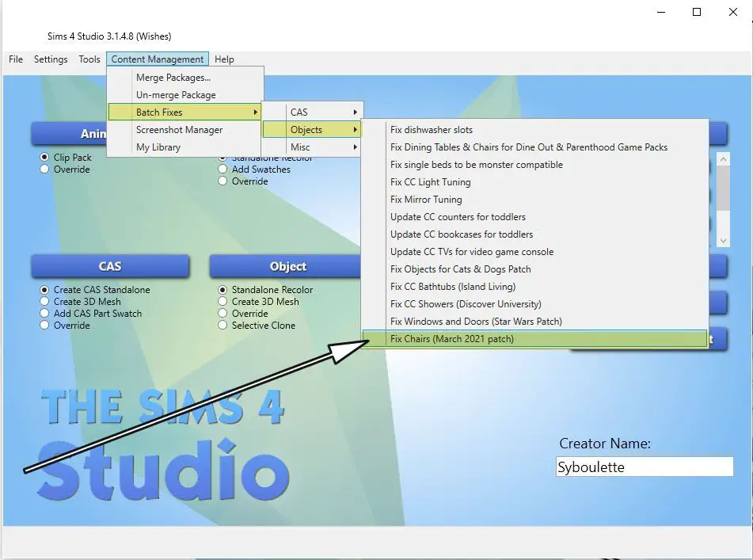
Task: Click the scrollbar down arrow
Action: (x=723, y=241)
